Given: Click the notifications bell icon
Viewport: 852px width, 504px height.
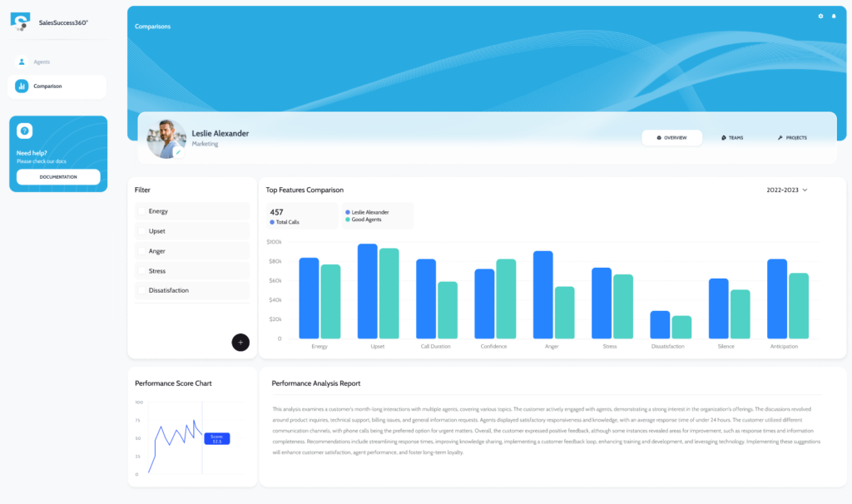Looking at the screenshot, I should point(834,16).
